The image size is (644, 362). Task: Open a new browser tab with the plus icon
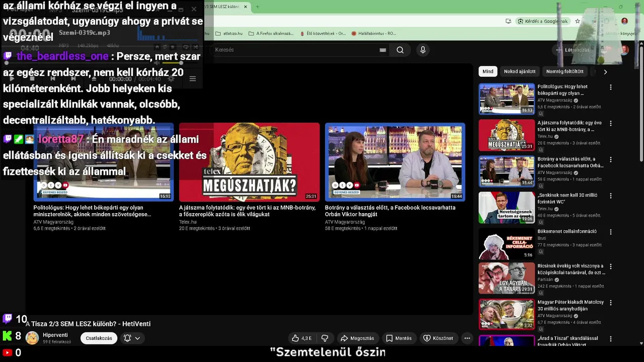257,7
